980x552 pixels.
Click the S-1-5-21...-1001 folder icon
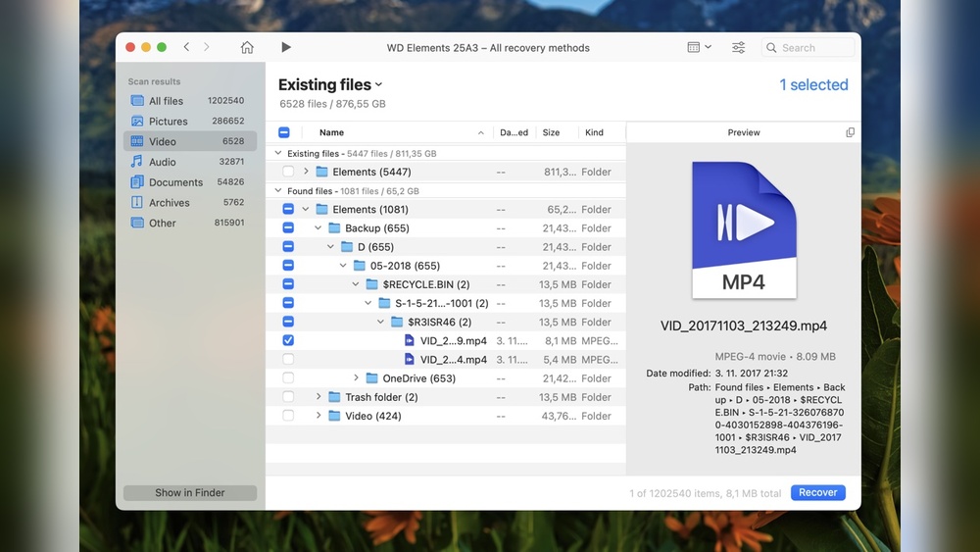pos(384,303)
